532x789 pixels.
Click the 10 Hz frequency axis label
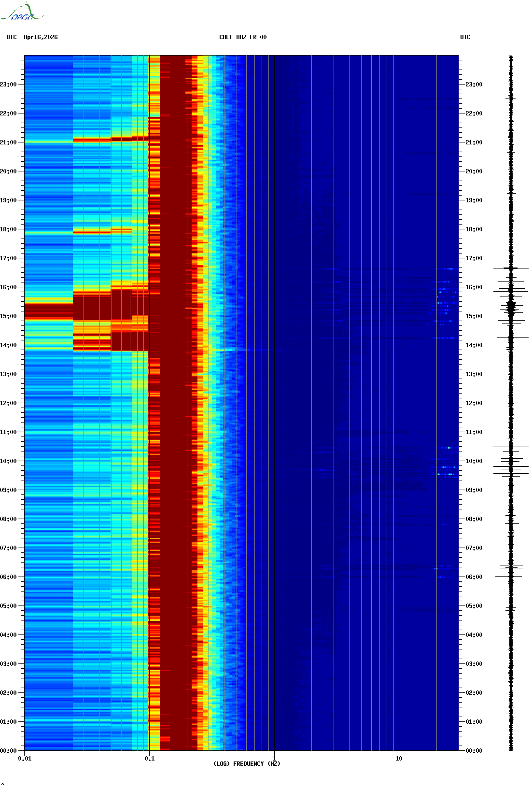[399, 759]
